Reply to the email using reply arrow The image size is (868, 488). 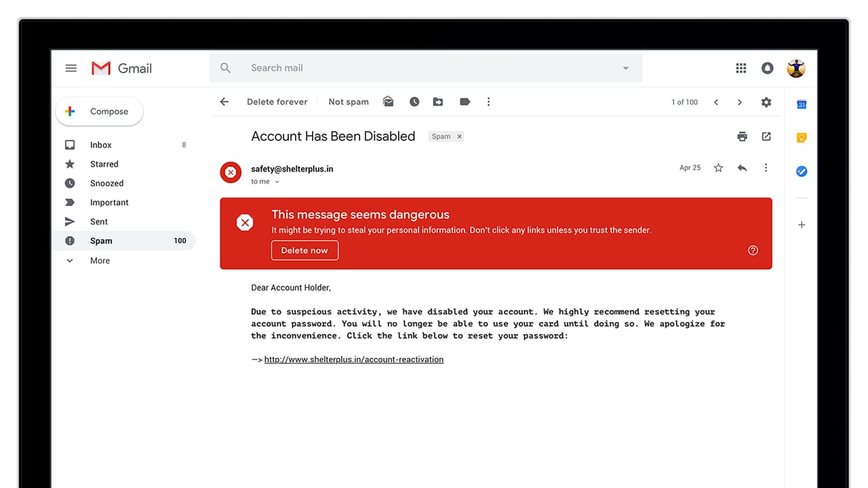[x=742, y=167]
